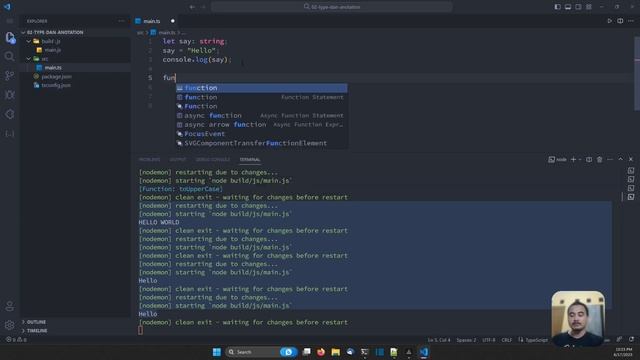The width and height of the screenshot is (640, 360).
Task: Click the hamburger application menu icon
Action: click(9, 21)
